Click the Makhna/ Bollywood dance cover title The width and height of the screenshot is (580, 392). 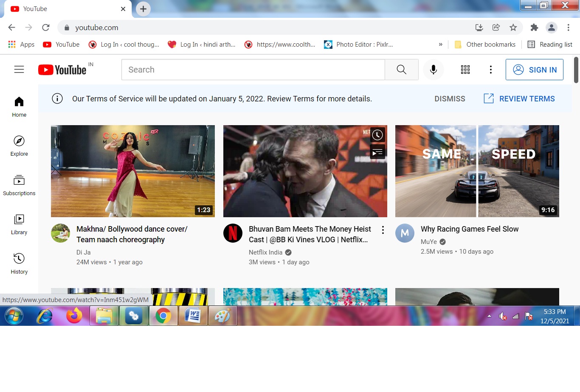(132, 234)
